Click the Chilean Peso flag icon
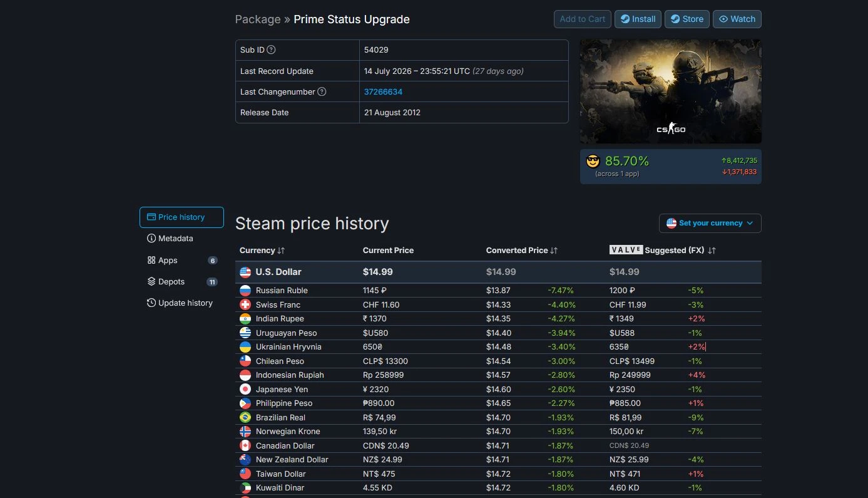Viewport: 868px width, 498px height. [x=245, y=361]
